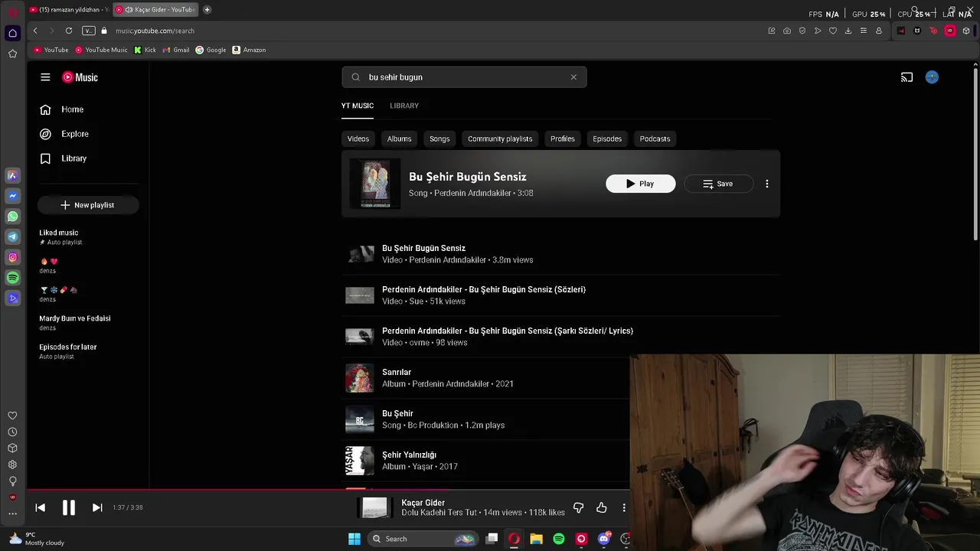
Task: Open Spotify in the Opera sidebar
Action: [x=12, y=278]
